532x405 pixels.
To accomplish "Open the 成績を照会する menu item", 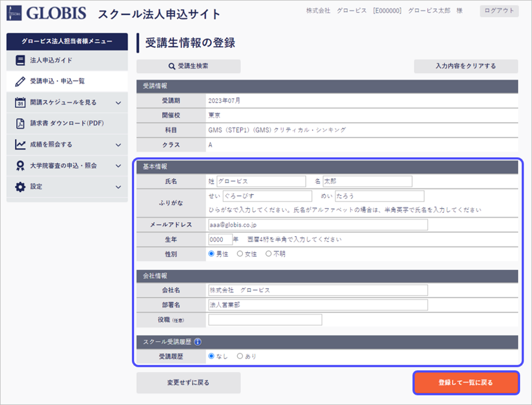I will click(67, 145).
